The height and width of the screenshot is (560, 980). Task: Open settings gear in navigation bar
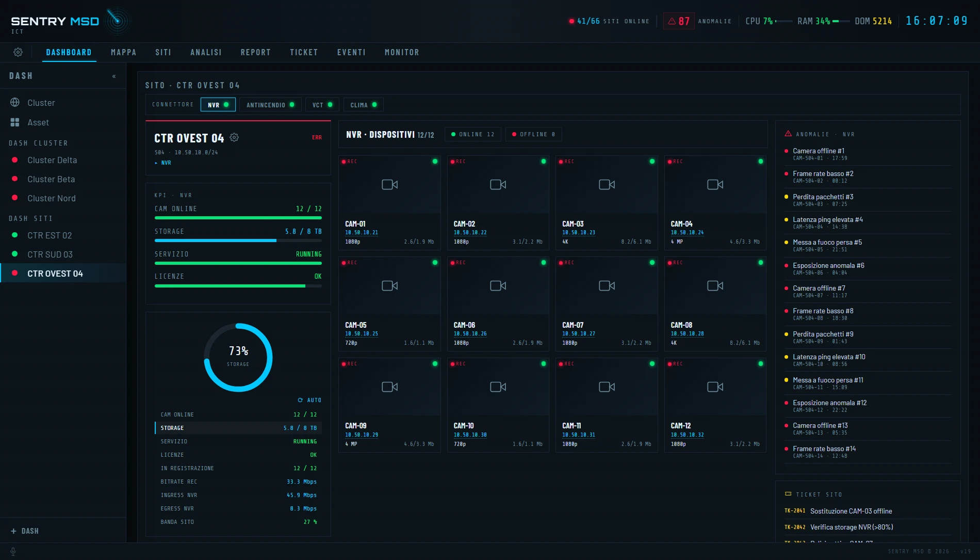[x=18, y=52]
